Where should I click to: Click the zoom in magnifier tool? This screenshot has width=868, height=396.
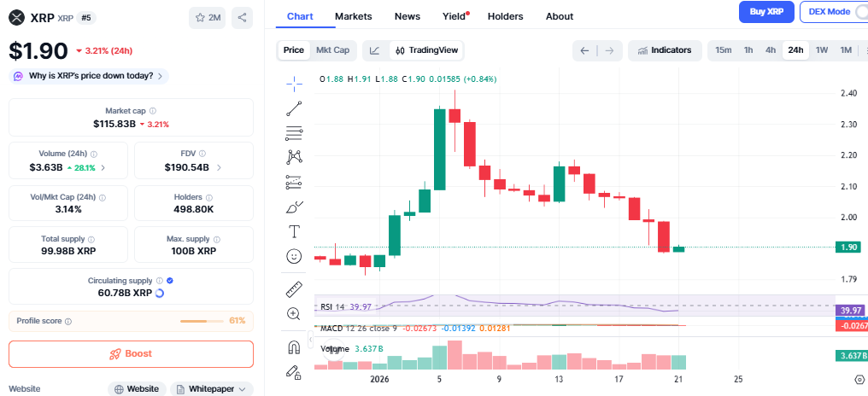click(x=295, y=314)
